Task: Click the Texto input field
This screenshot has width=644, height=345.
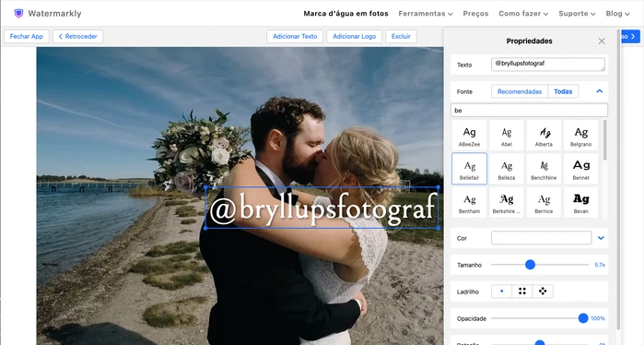Action: click(x=548, y=65)
